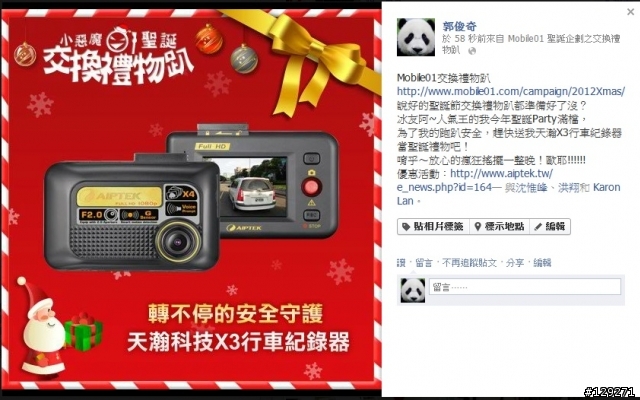Open the 郭俊奇 profile name link

(459, 27)
